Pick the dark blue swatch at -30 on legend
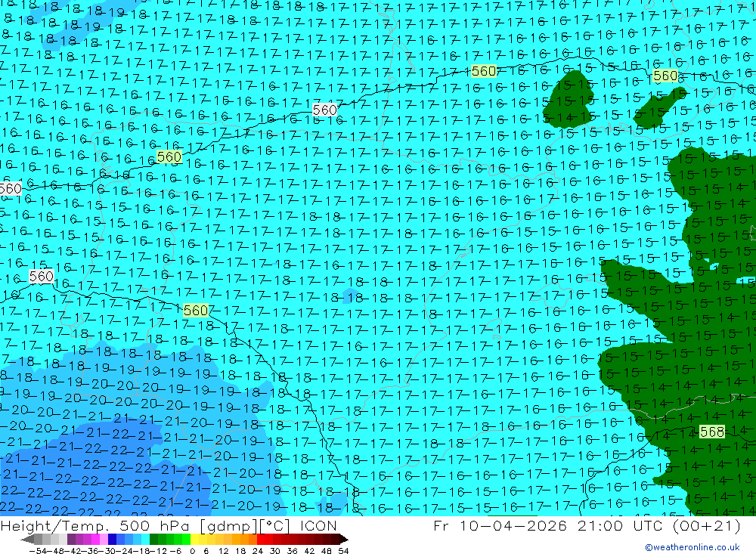 (x=112, y=540)
